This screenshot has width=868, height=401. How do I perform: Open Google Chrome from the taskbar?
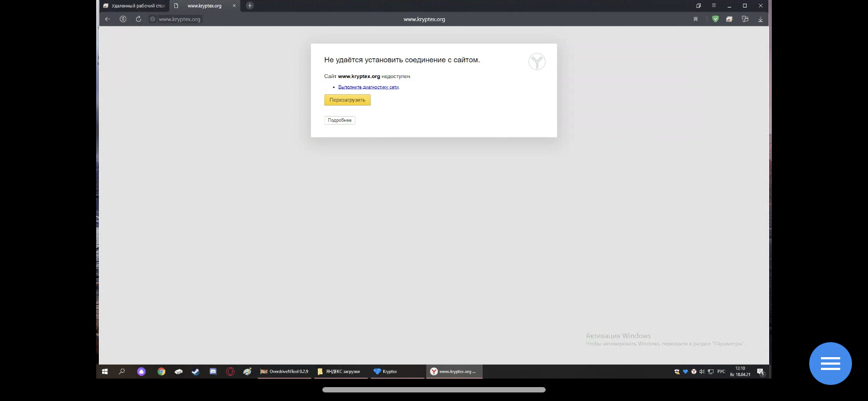tap(161, 372)
